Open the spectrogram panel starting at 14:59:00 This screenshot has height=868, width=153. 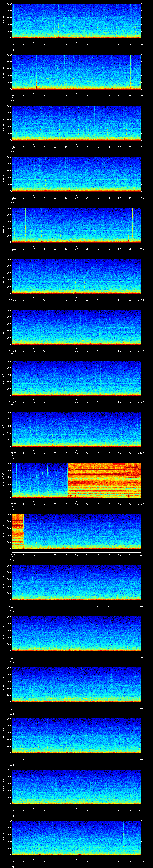tap(77, 786)
